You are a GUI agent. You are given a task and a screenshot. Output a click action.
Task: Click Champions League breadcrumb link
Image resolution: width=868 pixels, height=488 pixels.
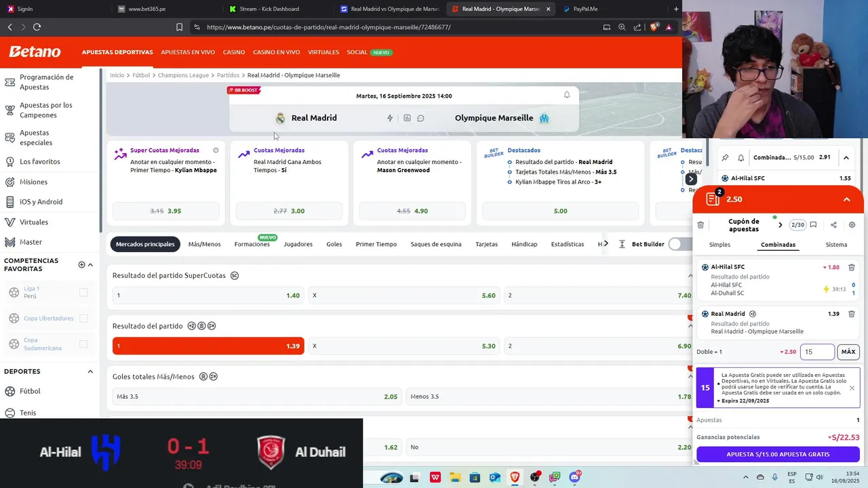coord(183,75)
